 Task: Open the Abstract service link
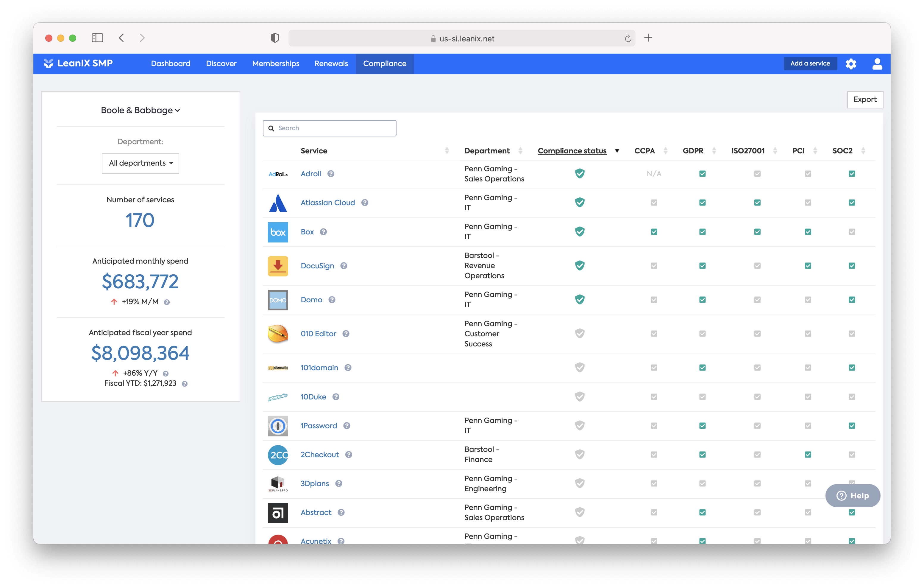(x=316, y=512)
